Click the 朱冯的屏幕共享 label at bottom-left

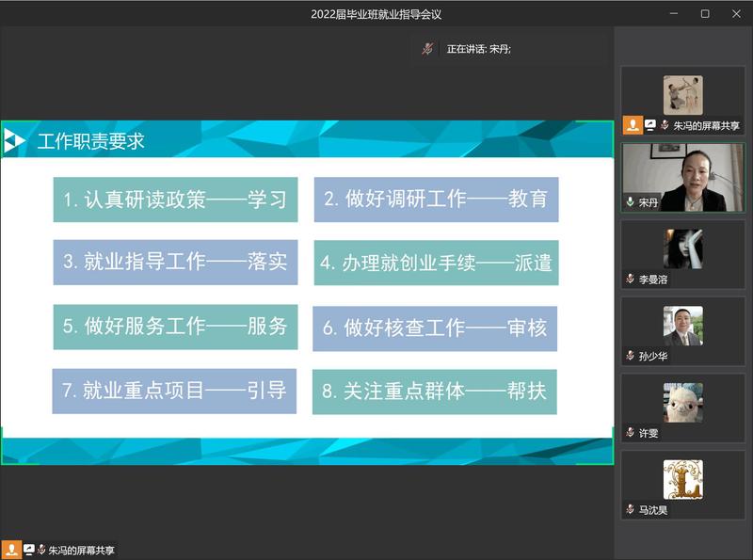[x=81, y=551]
